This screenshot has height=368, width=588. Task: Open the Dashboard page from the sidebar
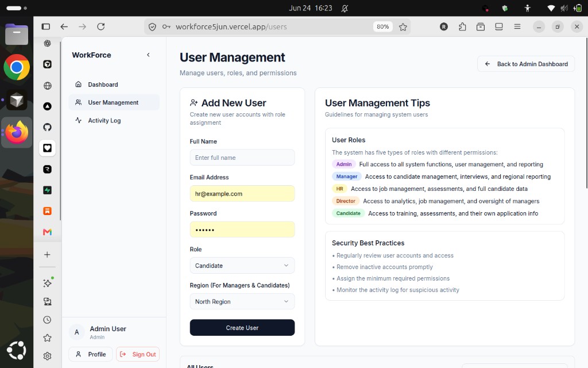tap(114, 85)
